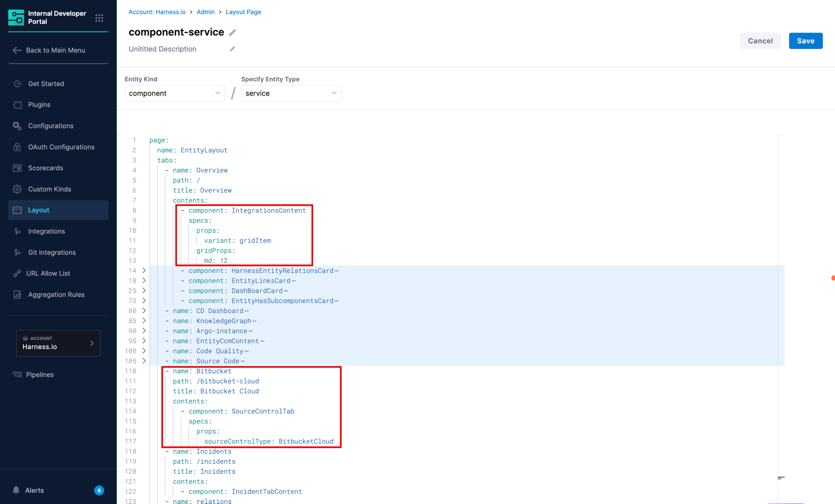The image size is (835, 504).
Task: Expand the folded HarnessEntityRelationsCard line 14
Action: click(x=144, y=271)
